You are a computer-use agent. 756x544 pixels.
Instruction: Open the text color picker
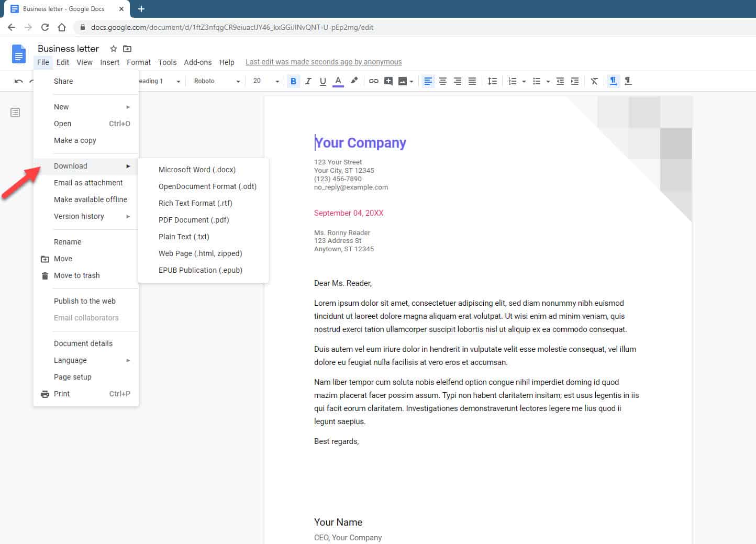coord(338,81)
